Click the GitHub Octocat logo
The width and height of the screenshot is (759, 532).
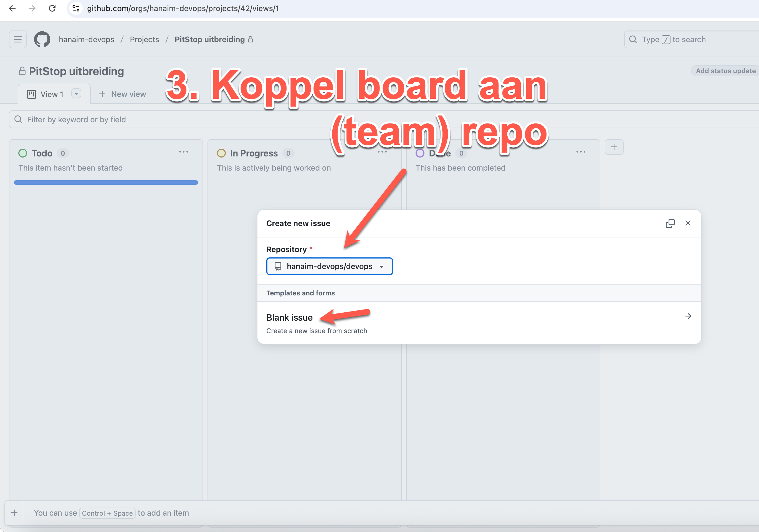pos(42,39)
